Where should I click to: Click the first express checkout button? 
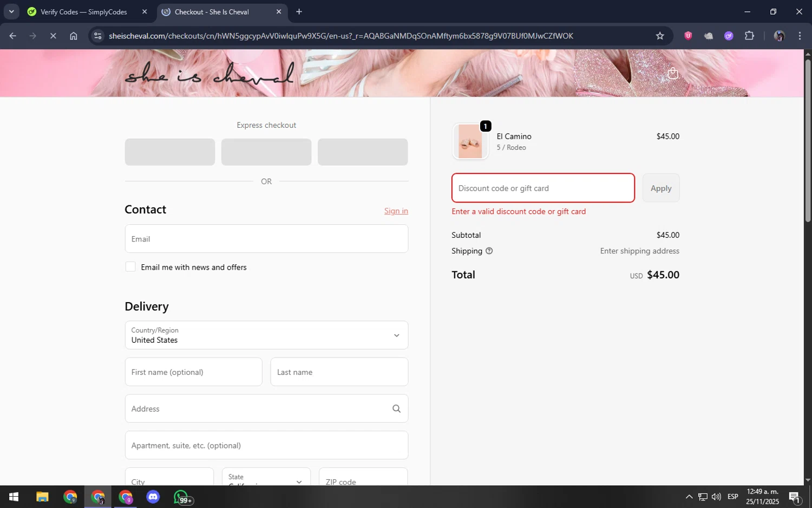tap(170, 152)
